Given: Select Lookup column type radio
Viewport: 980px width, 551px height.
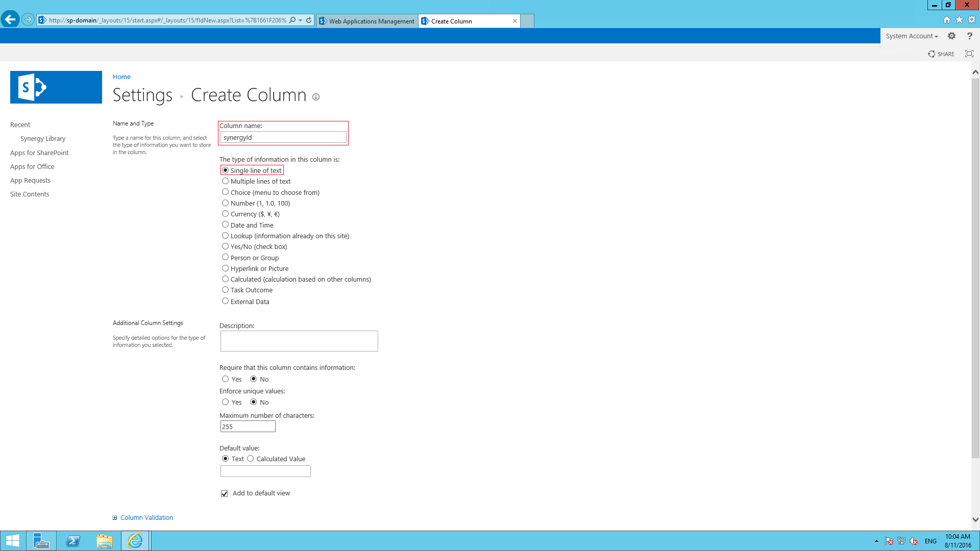Looking at the screenshot, I should click(x=225, y=236).
